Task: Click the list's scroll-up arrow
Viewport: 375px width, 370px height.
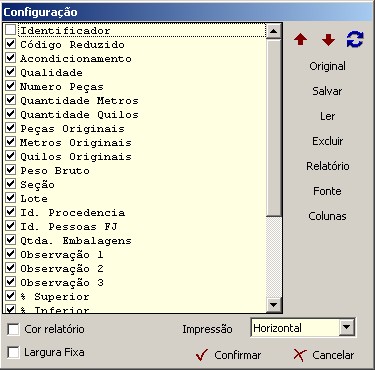Action: point(274,31)
